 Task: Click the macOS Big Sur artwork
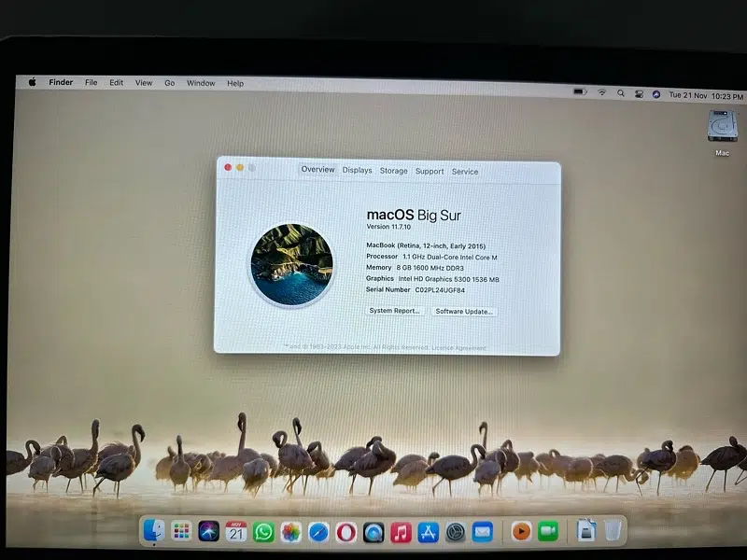(x=291, y=264)
